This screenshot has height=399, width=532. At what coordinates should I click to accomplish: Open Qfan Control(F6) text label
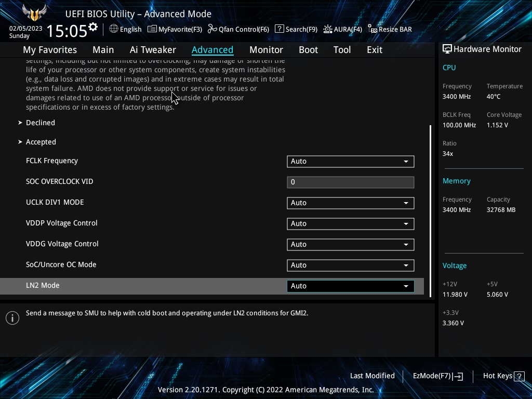coord(244,30)
